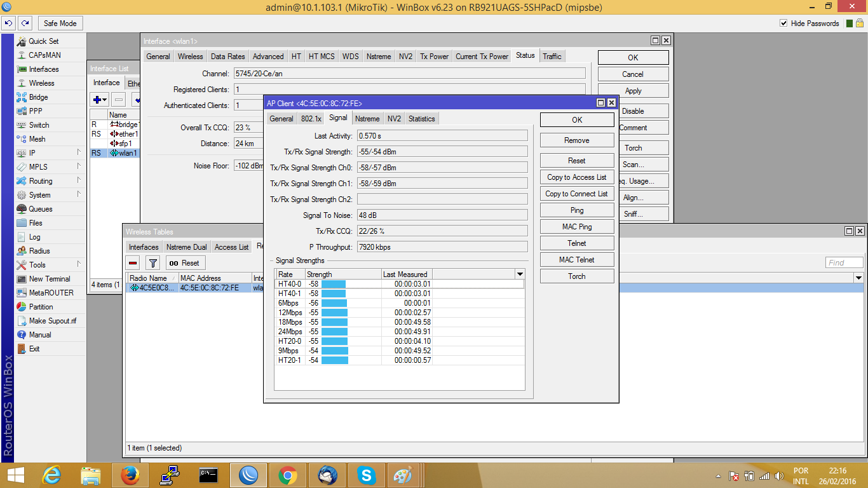Open Log in the sidebar
Viewport: 868px width, 488px height.
tap(34, 237)
